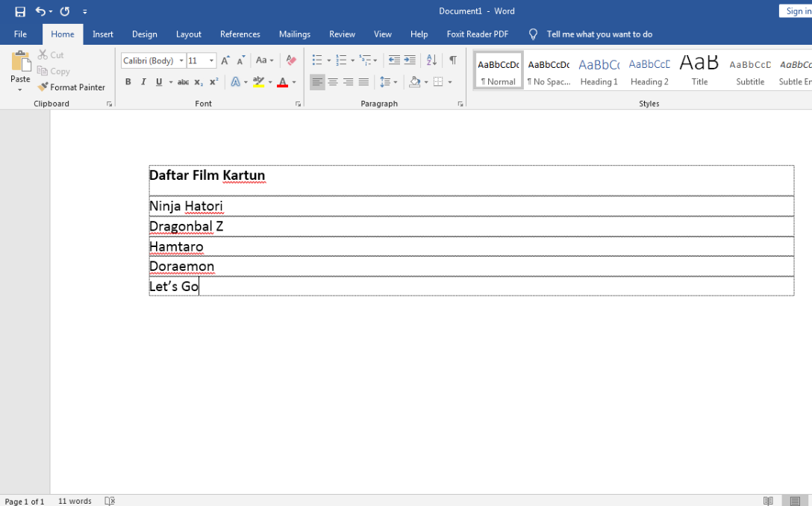Click inside the row containing Doraemon

299,266
